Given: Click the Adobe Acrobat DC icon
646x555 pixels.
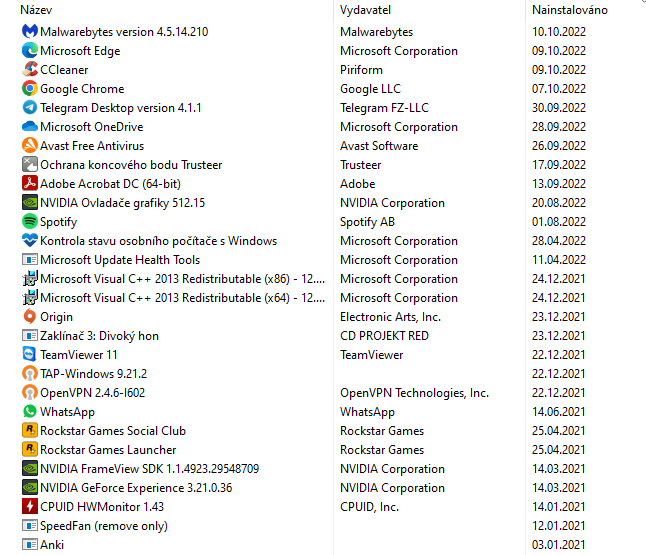Looking at the screenshot, I should pos(30,183).
